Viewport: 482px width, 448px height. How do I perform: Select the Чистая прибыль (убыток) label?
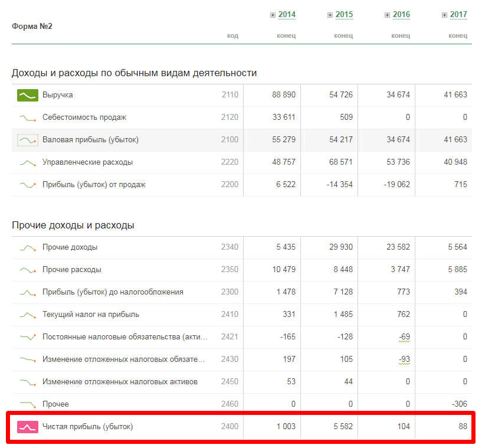(87, 427)
